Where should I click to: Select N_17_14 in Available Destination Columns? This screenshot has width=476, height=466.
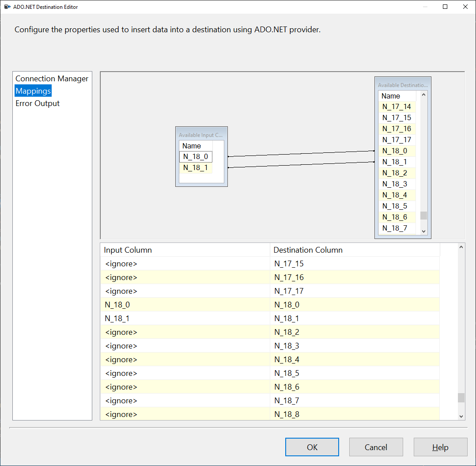pos(397,107)
